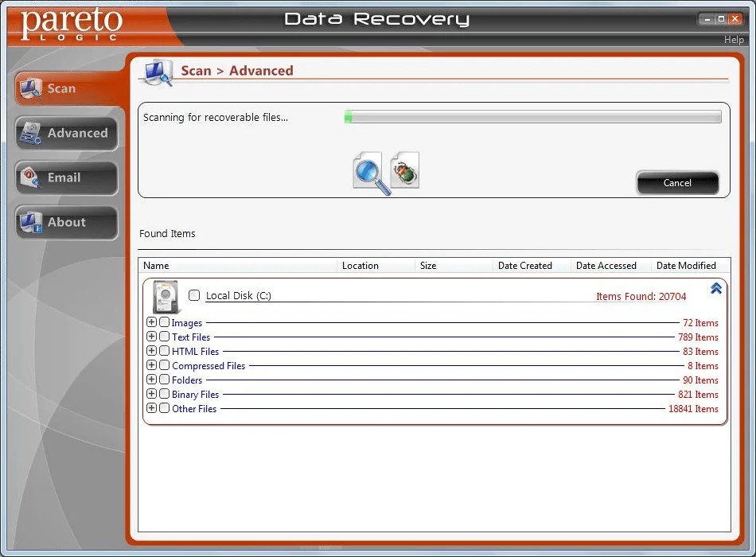Check the Local Disk (C:) checkbox
756x557 pixels.
[193, 295]
